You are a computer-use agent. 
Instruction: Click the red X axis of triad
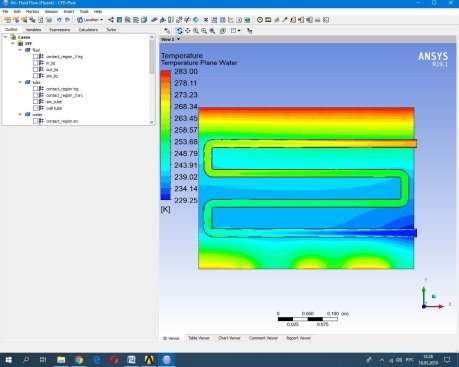[x=436, y=306]
